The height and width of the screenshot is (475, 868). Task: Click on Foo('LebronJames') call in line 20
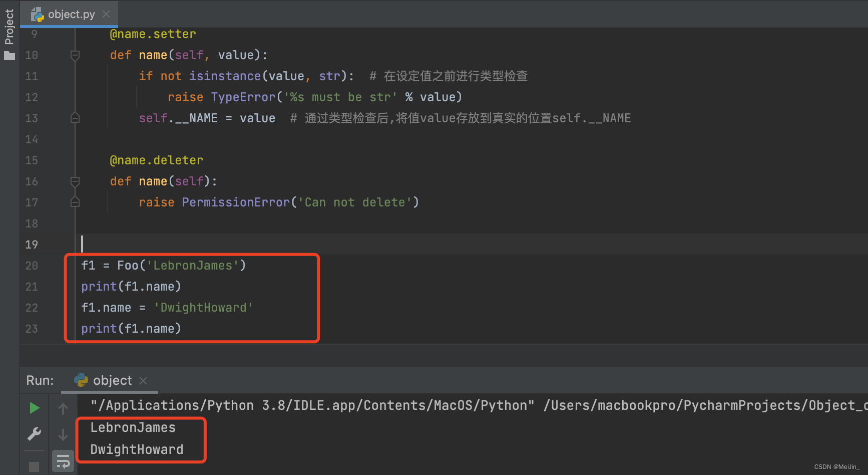pyautogui.click(x=181, y=266)
